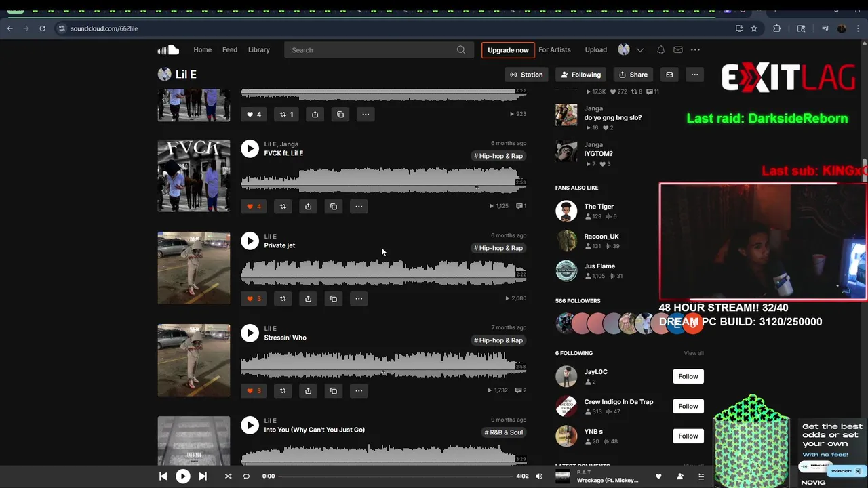Send message via profile envelope button
Image resolution: width=868 pixels, height=488 pixels.
[x=669, y=75]
